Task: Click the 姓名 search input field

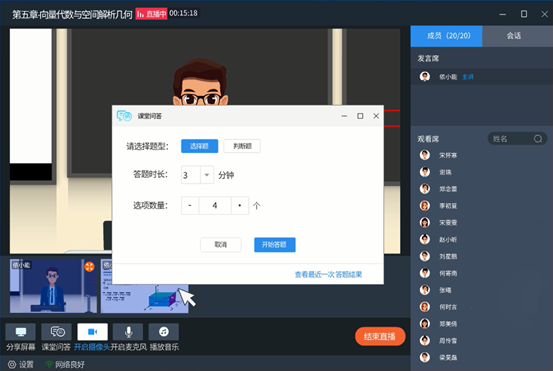Action: 512,139
